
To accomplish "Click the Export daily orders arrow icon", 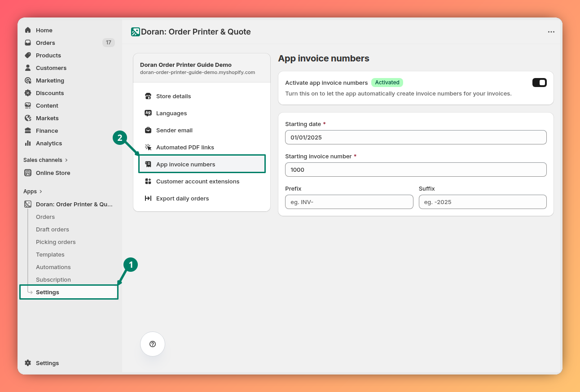I will 148,198.
